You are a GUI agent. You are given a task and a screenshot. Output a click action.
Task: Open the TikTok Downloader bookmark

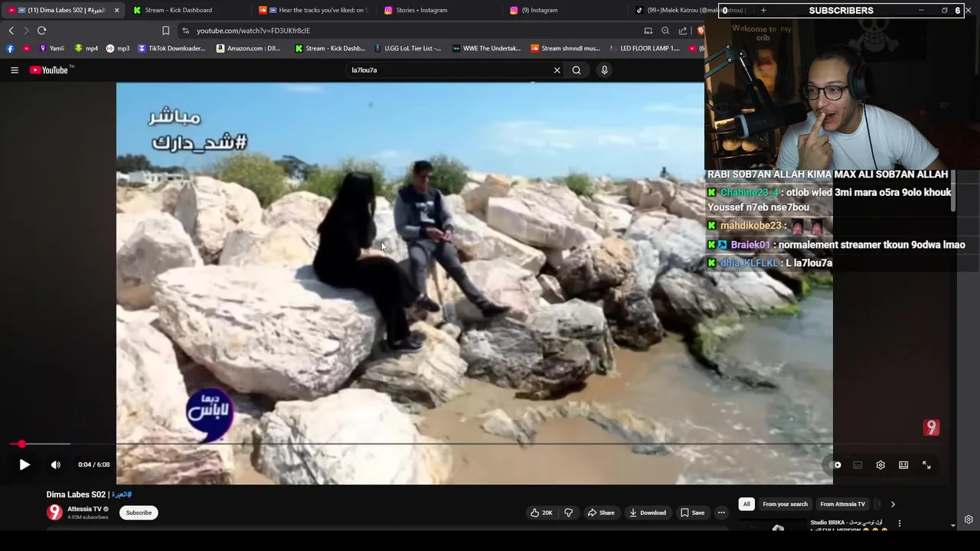point(171,48)
